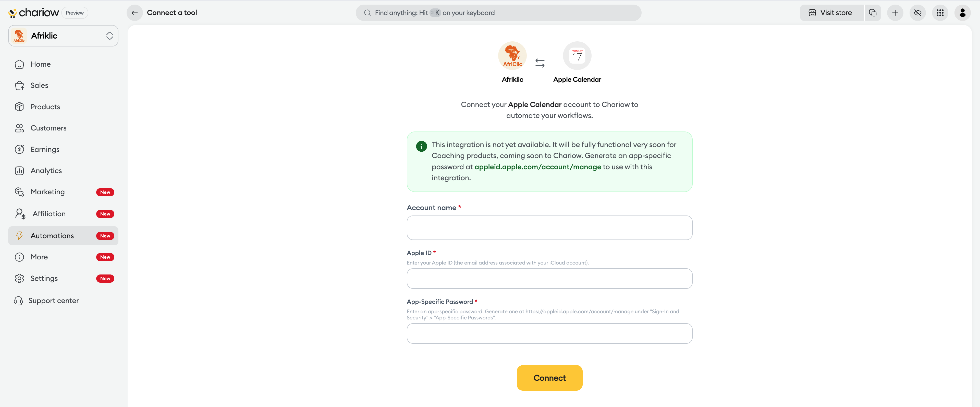The height and width of the screenshot is (407, 980).
Task: Open the More menu in sidebar
Action: click(x=39, y=257)
